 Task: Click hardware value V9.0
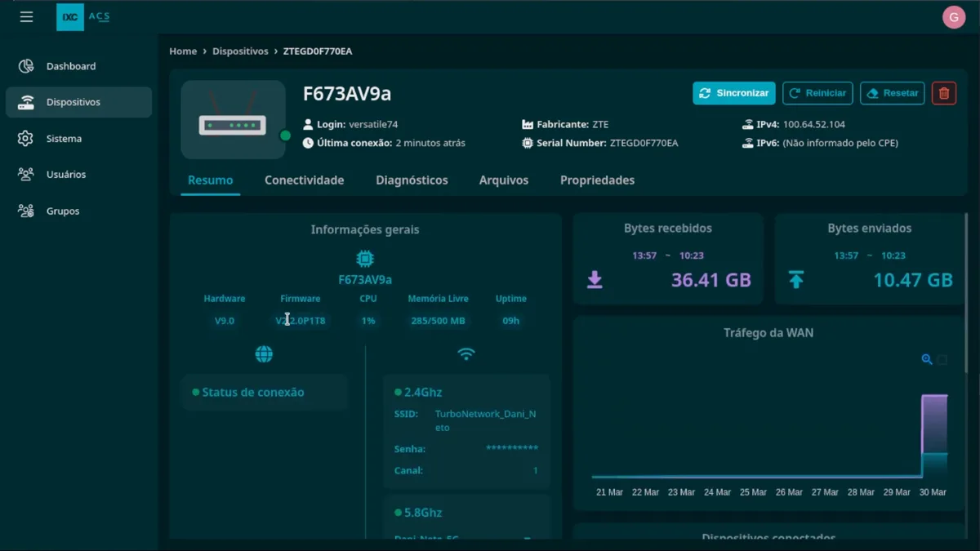click(225, 321)
